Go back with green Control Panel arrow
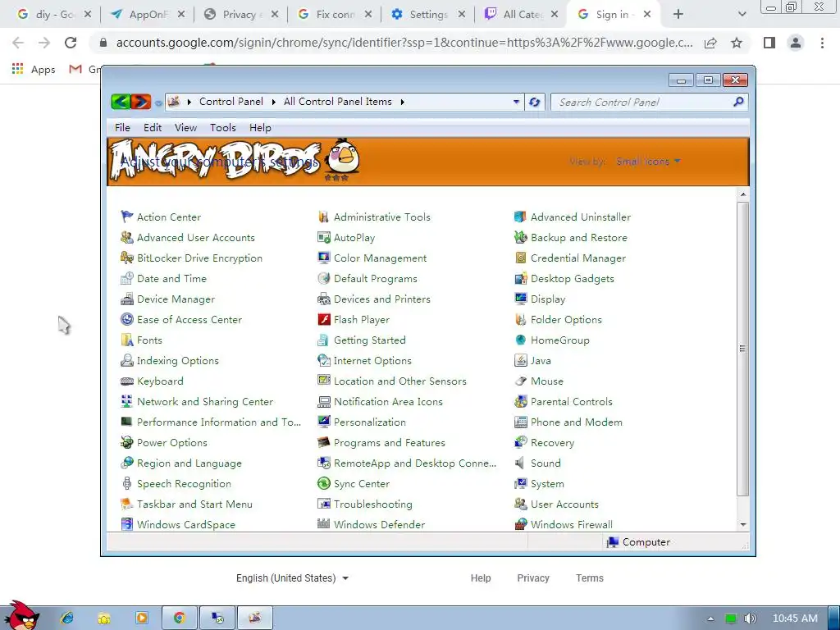 coord(121,101)
